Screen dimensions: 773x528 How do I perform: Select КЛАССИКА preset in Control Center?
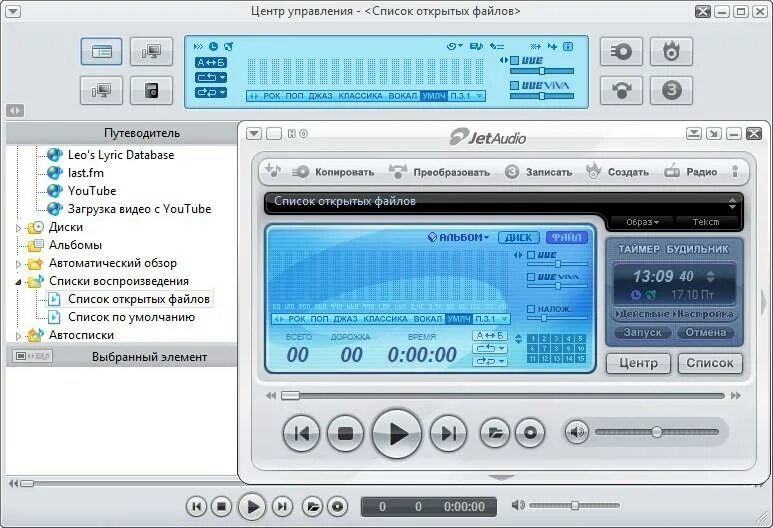pos(360,96)
